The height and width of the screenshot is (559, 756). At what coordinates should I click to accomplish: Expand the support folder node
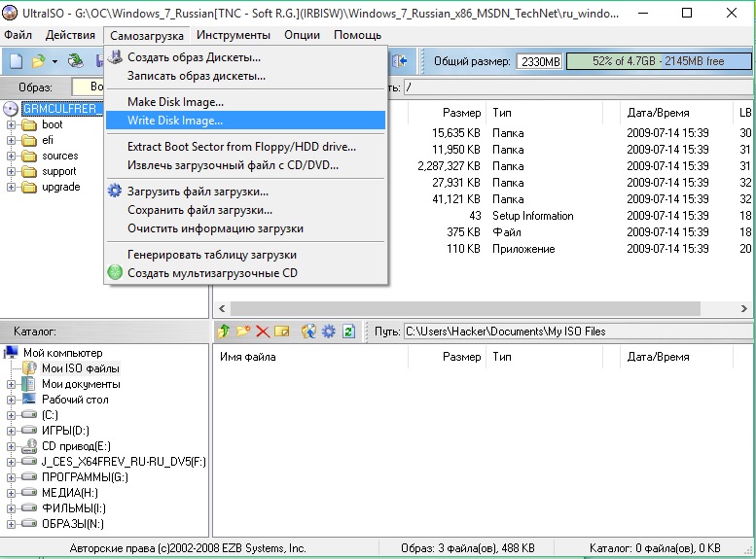pyautogui.click(x=11, y=171)
